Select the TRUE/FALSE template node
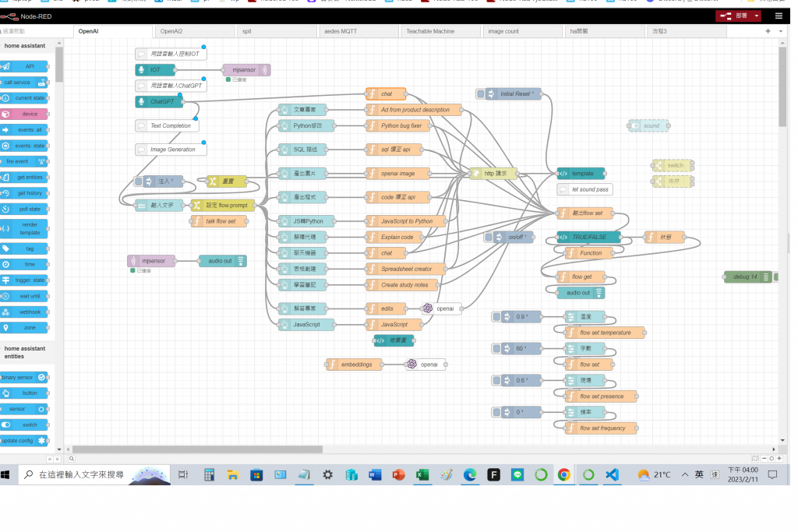 [x=588, y=237]
